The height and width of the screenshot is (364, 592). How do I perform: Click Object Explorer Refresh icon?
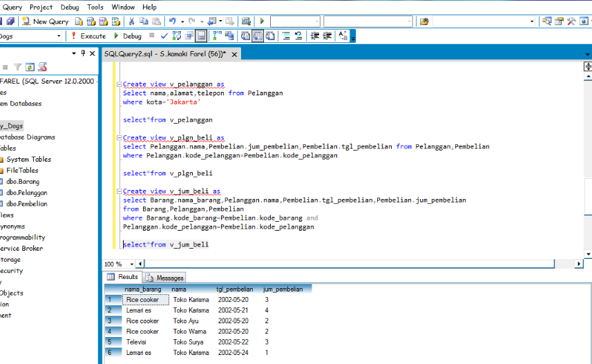coord(30,67)
